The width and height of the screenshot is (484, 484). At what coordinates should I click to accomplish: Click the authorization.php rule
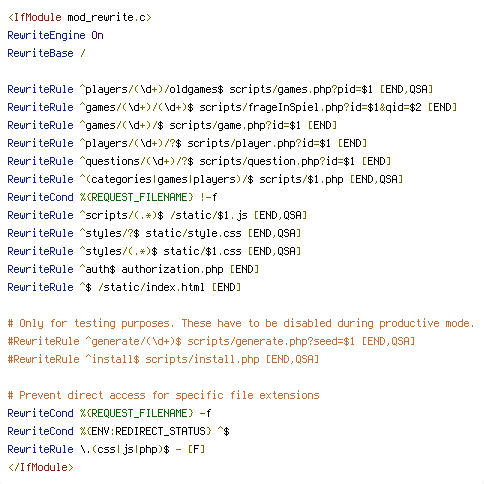[133, 269]
